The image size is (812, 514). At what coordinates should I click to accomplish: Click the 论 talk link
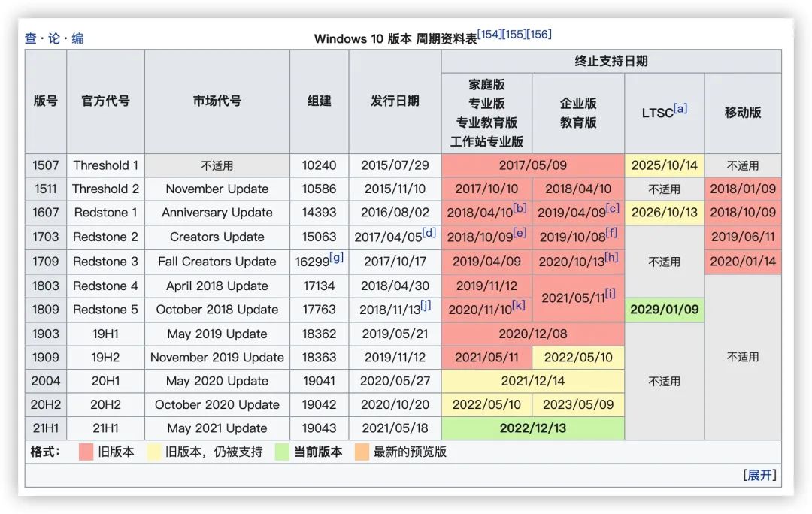coord(54,38)
